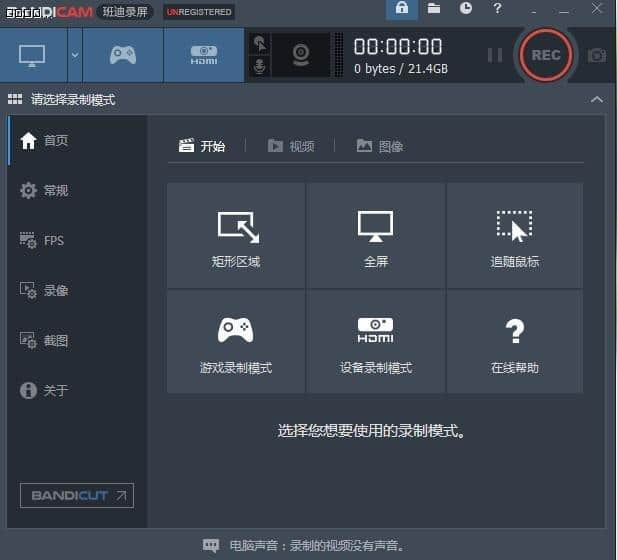Screen dimensions: 617x560
Task: Click the grid icon beside 请选择录制模式
Action: [x=15, y=100]
